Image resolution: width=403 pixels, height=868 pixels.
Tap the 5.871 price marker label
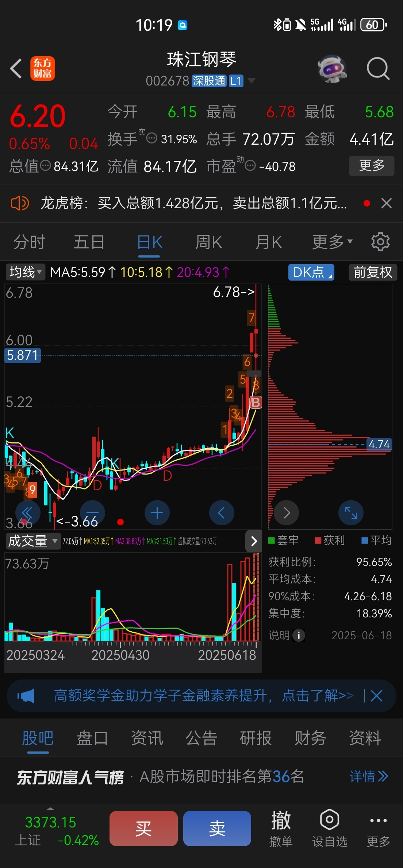pos(23,355)
